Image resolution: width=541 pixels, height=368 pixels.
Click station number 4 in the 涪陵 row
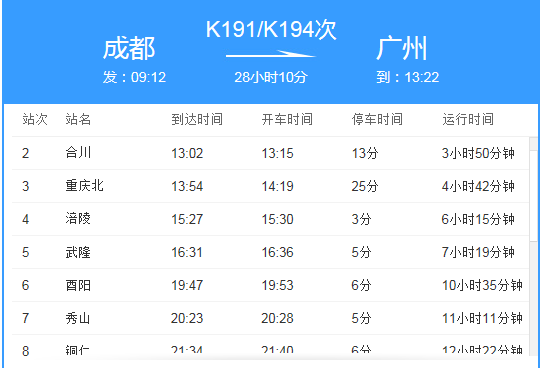26,220
